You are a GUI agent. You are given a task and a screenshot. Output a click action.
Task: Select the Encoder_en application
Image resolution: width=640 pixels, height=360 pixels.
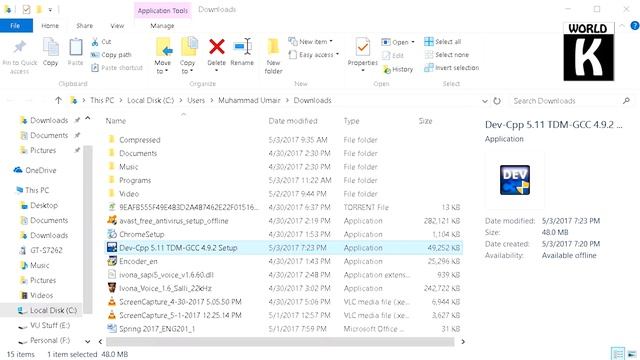(x=138, y=261)
